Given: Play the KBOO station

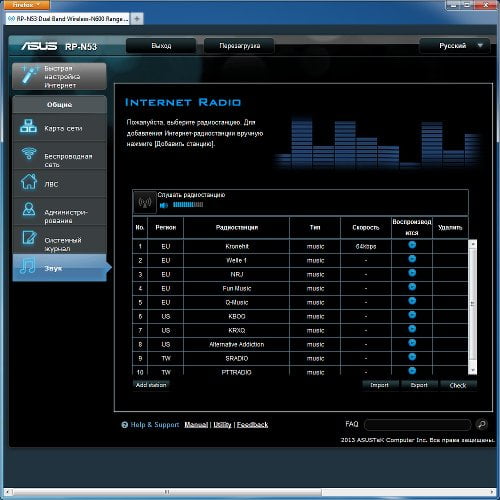Looking at the screenshot, I should pos(412,315).
